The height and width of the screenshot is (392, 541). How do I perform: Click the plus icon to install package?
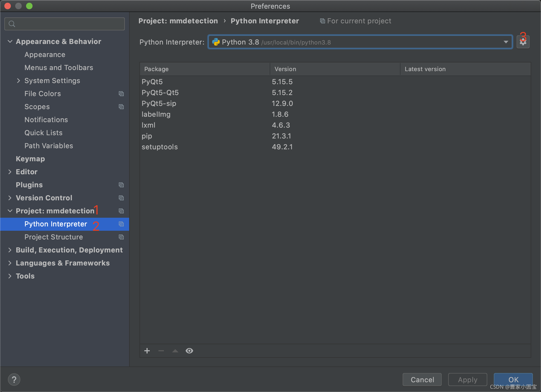[x=147, y=351]
